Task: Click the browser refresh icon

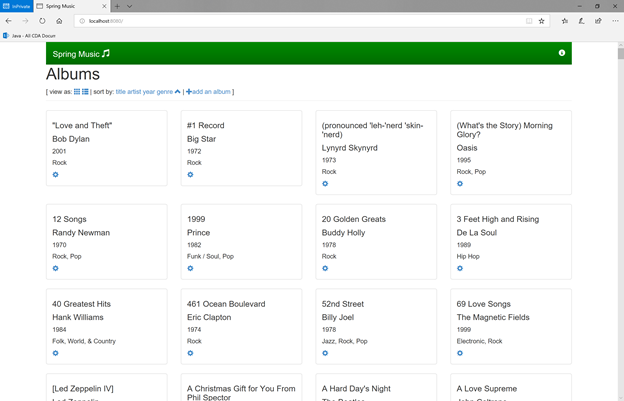Action: pos(42,21)
